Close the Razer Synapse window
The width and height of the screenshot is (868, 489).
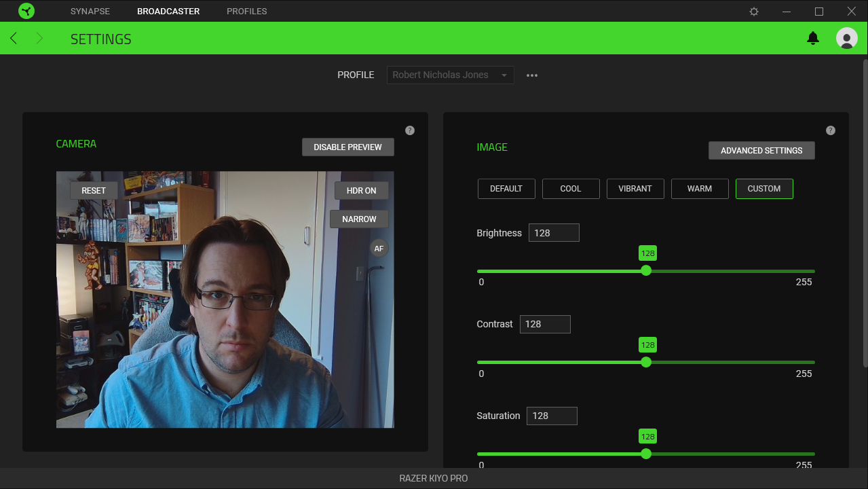pyautogui.click(x=852, y=12)
